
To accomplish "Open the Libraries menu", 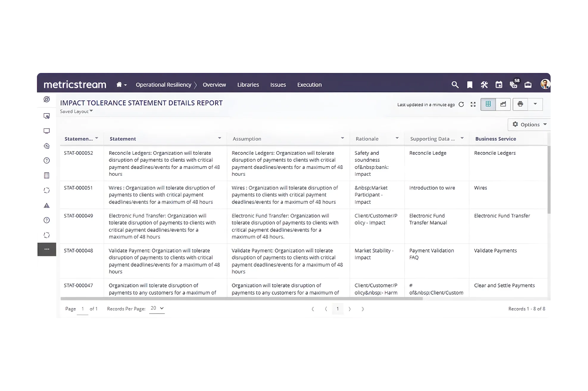I will click(x=248, y=85).
